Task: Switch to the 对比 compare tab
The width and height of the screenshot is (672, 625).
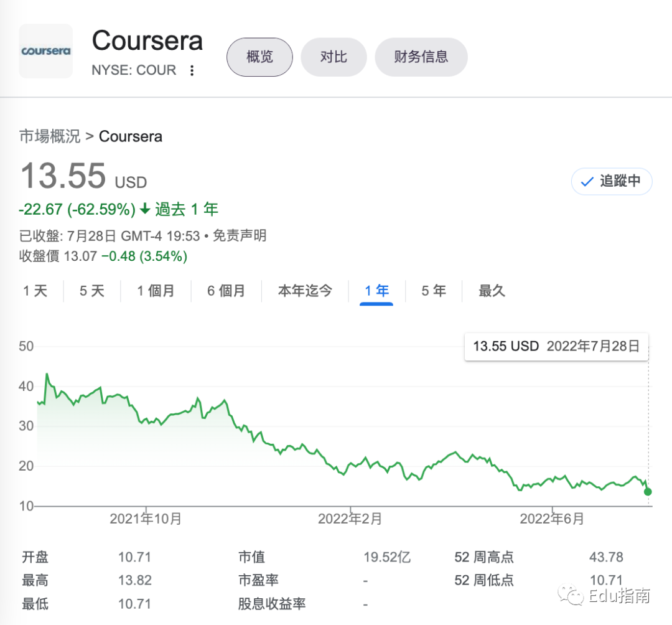Action: 334,57
